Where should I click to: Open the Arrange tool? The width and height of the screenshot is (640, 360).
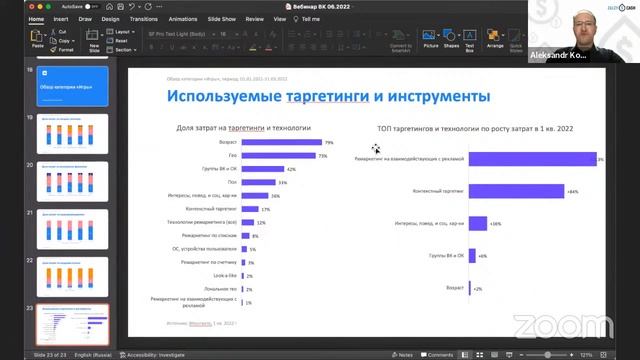click(x=494, y=39)
